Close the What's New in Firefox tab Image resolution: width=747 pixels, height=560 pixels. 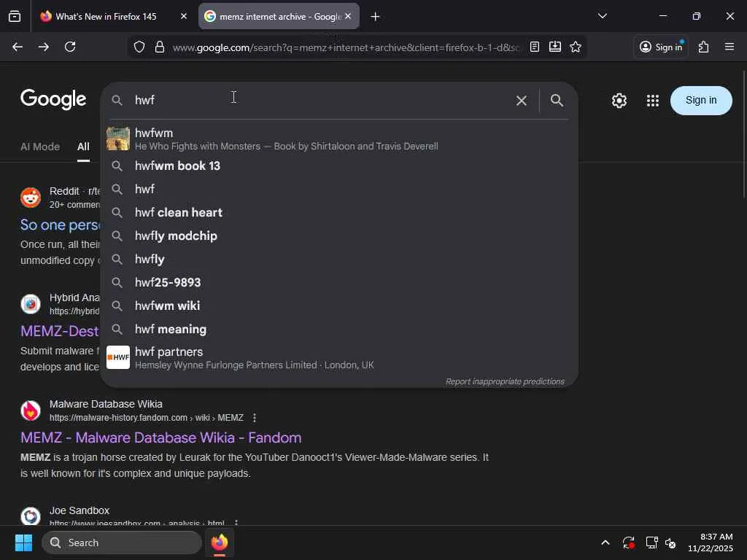coord(184,16)
